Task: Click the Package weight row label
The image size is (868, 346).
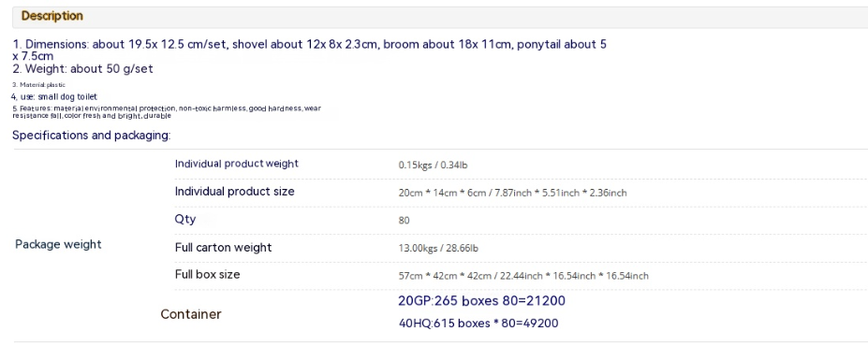Action: pos(58,244)
